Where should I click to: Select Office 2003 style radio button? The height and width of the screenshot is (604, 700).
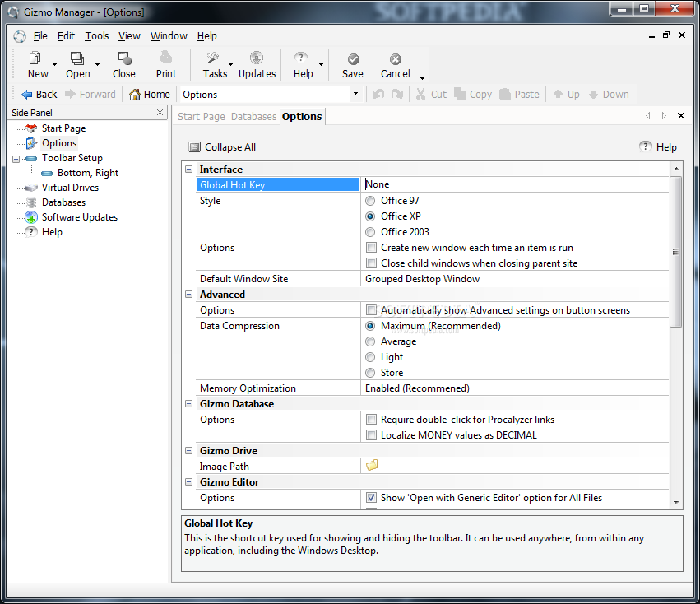pyautogui.click(x=370, y=232)
